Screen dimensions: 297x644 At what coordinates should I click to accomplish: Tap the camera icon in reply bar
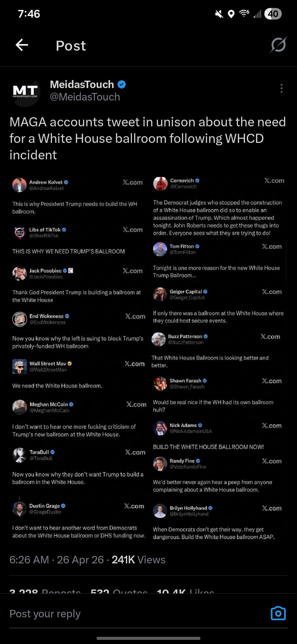(278, 613)
